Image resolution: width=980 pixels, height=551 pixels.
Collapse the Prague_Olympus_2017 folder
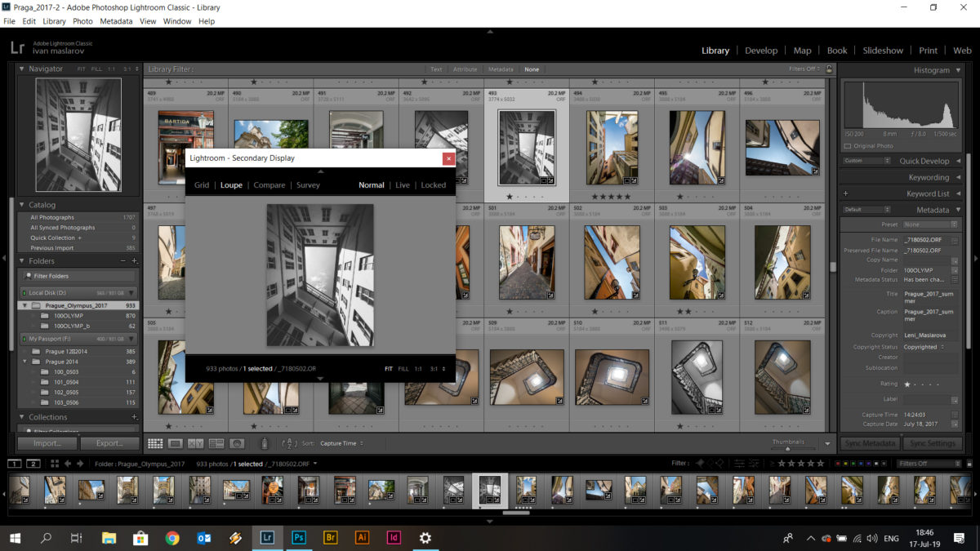coord(25,305)
